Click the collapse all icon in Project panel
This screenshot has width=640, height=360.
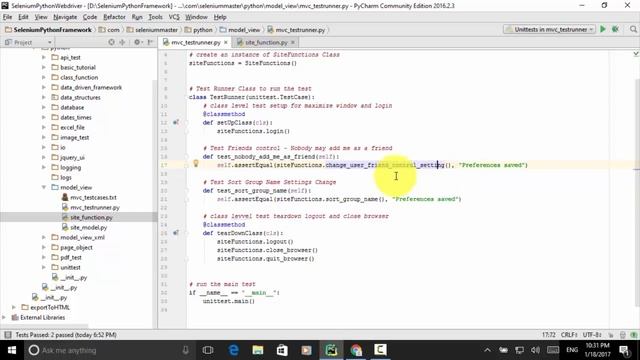point(122,42)
